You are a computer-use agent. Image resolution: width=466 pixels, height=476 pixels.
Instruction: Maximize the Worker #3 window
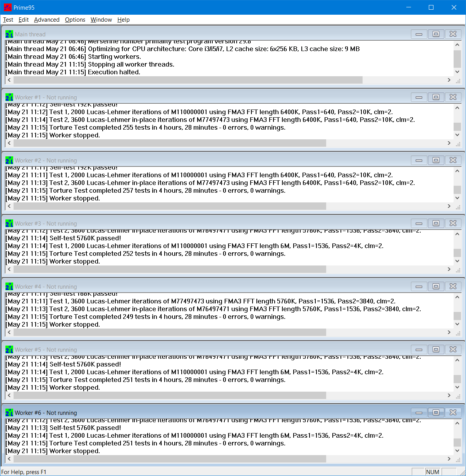436,223
